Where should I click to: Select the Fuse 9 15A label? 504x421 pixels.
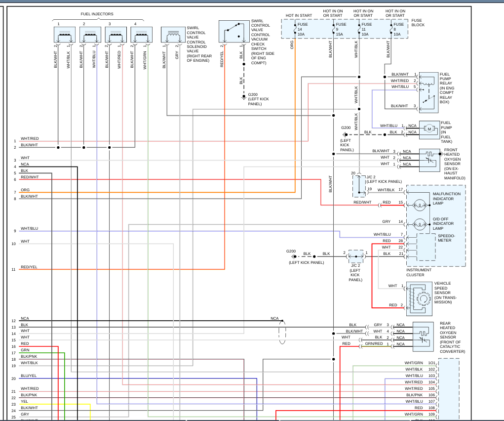341,29
